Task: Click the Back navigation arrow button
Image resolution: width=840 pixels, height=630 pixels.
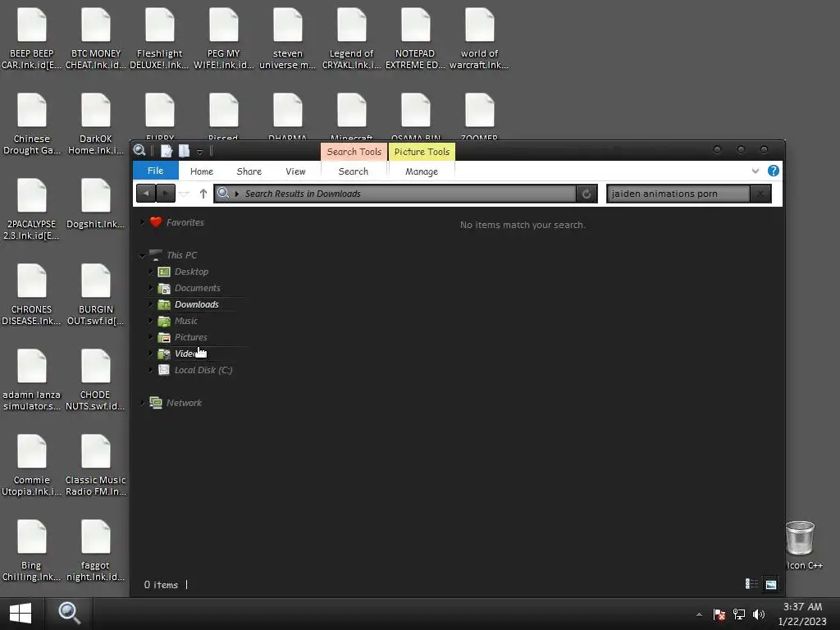Action: pos(146,194)
